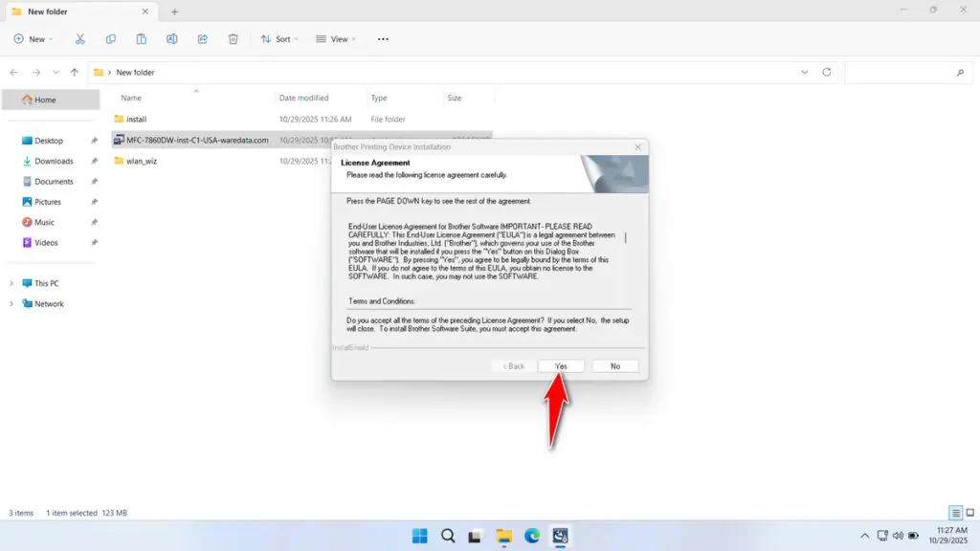
Task: Switch to large thumbnails via status bar icon
Action: 969,512
